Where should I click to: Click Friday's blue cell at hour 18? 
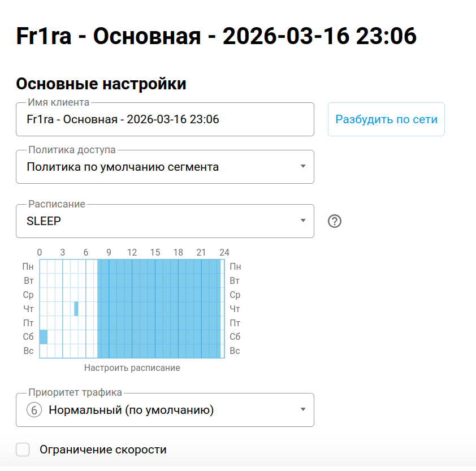182,323
